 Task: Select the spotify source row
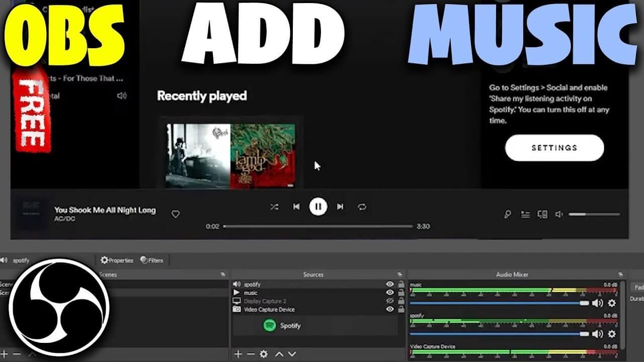[x=318, y=285]
